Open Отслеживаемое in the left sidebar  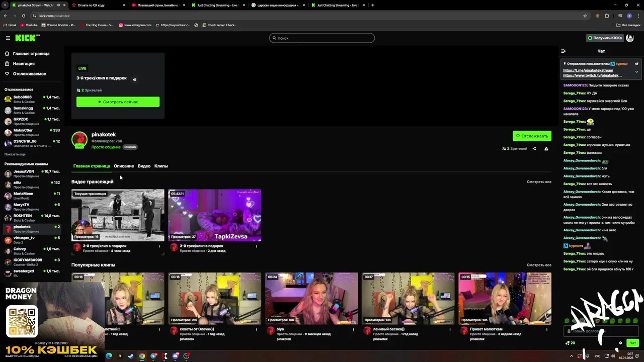coord(29,74)
